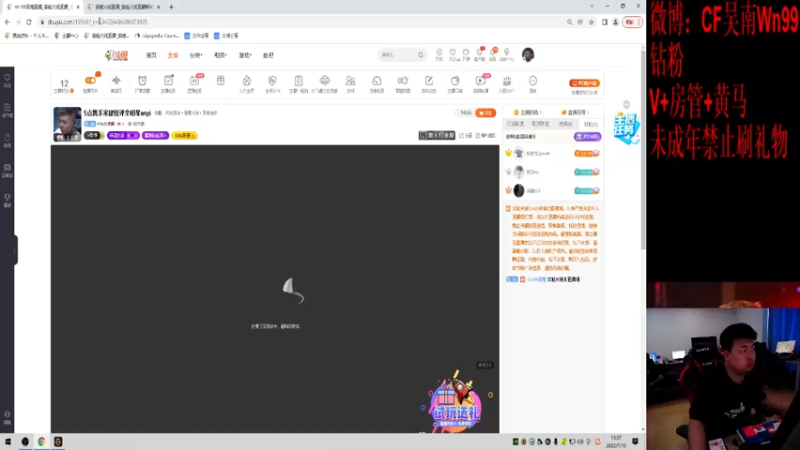Open the 首页 navigation item
Screen dimensions: 800x450
tap(151, 55)
